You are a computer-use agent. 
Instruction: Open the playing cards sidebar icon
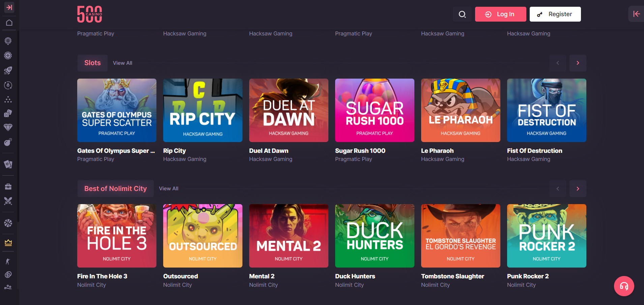tap(8, 164)
